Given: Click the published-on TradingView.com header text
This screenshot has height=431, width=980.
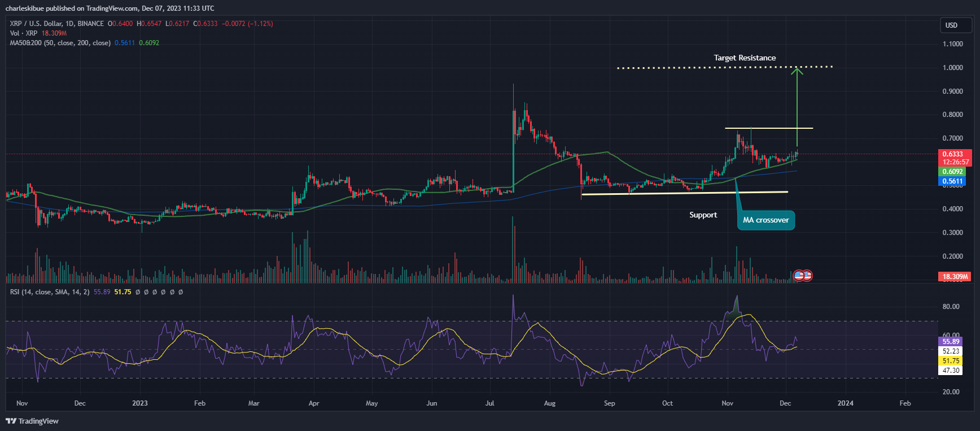Looking at the screenshot, I should pyautogui.click(x=110, y=8).
